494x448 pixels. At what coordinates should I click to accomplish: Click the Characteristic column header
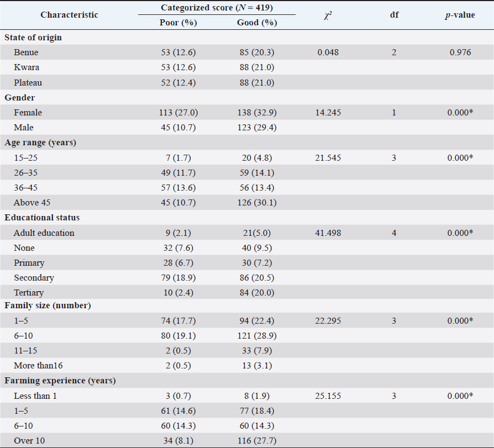[x=69, y=15]
